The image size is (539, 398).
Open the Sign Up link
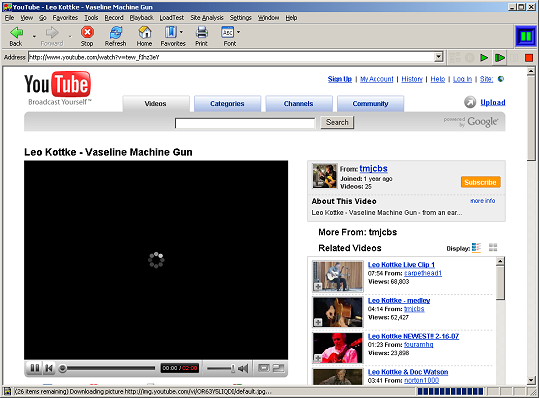340,79
